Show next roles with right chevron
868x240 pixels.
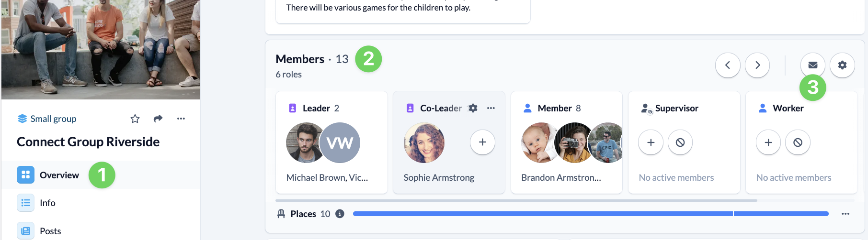tap(757, 65)
